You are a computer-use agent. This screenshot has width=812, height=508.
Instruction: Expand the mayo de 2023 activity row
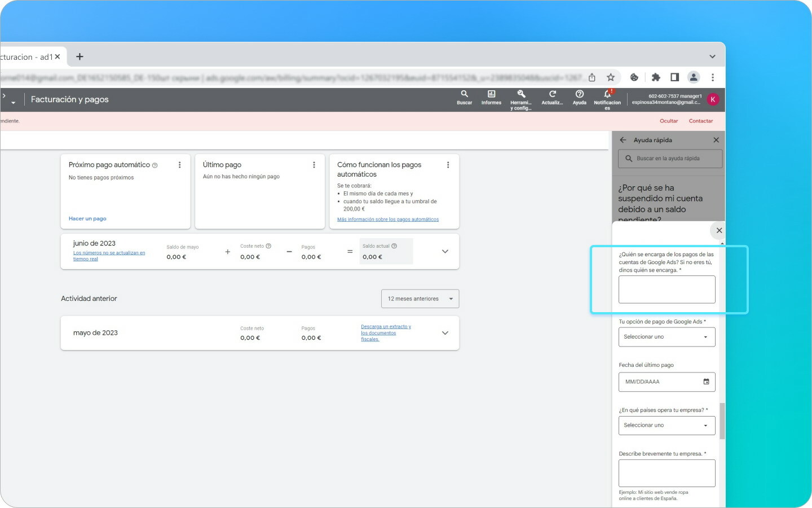coord(445,333)
